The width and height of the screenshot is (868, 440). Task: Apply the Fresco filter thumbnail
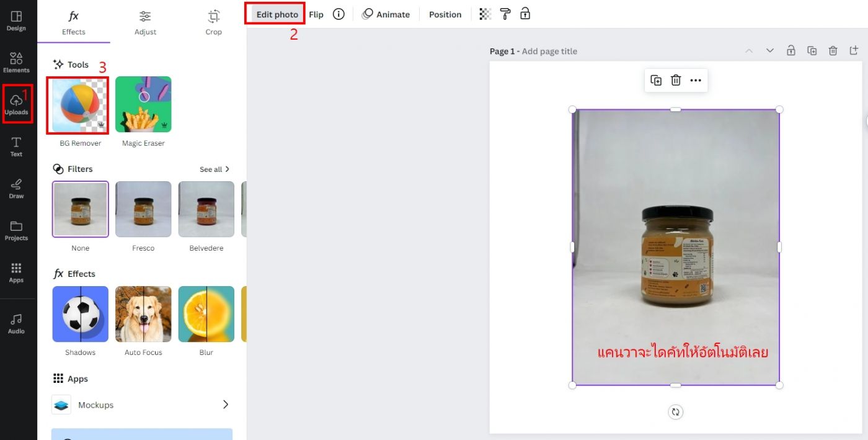pos(143,209)
